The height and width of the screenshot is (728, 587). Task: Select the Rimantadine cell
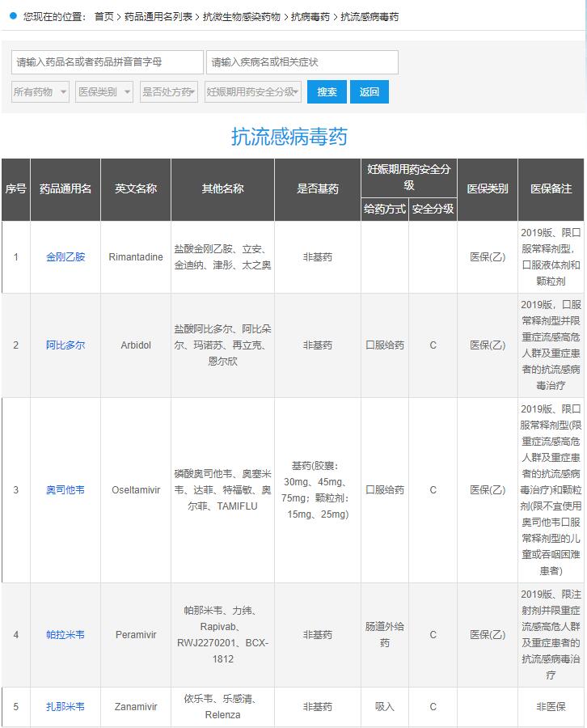(136, 256)
